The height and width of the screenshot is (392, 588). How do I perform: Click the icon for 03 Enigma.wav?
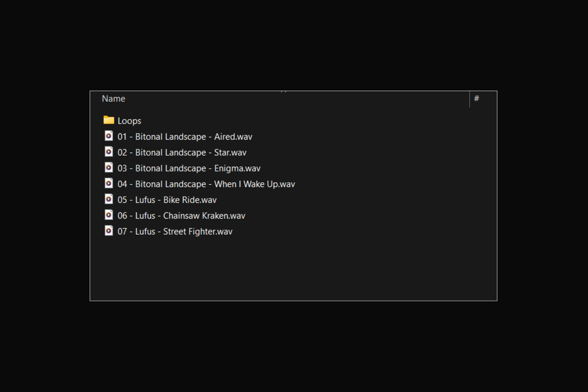109,168
